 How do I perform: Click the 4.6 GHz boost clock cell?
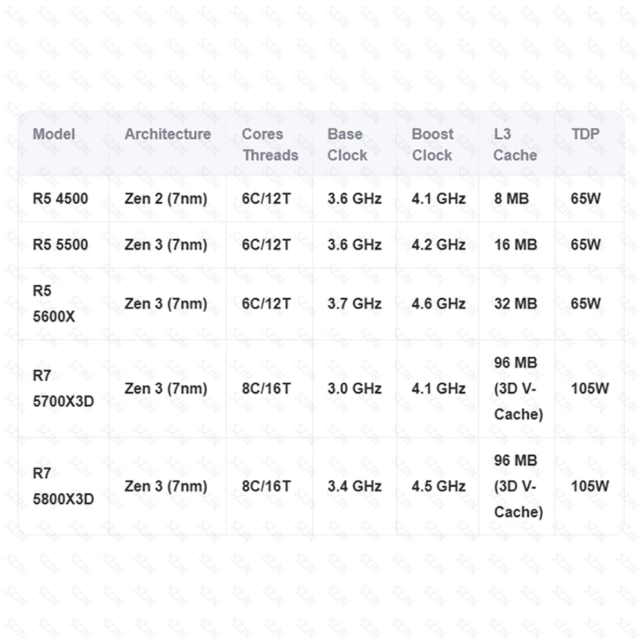[439, 303]
